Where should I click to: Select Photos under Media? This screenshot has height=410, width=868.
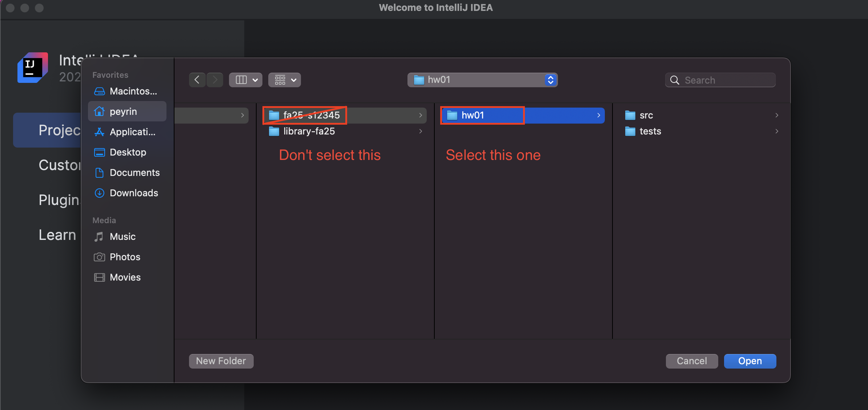(124, 257)
